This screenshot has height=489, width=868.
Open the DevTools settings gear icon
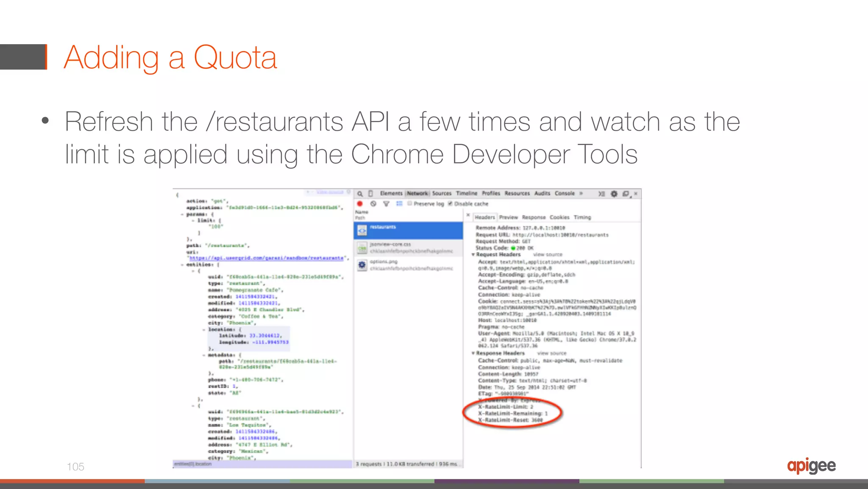(614, 194)
